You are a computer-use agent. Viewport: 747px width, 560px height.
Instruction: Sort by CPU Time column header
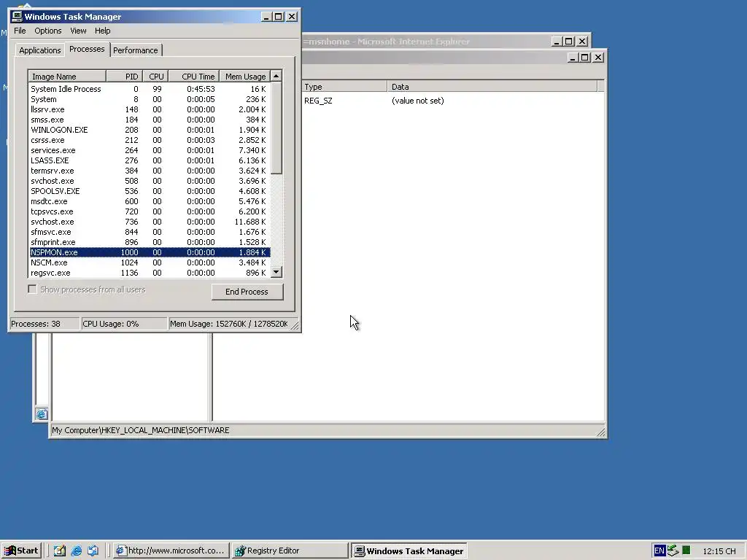194,76
